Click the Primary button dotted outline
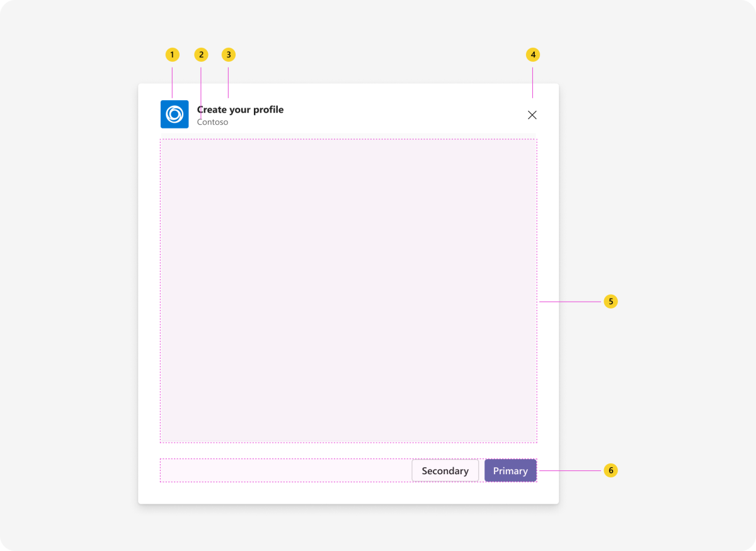Viewport: 756px width, 551px height. [510, 470]
